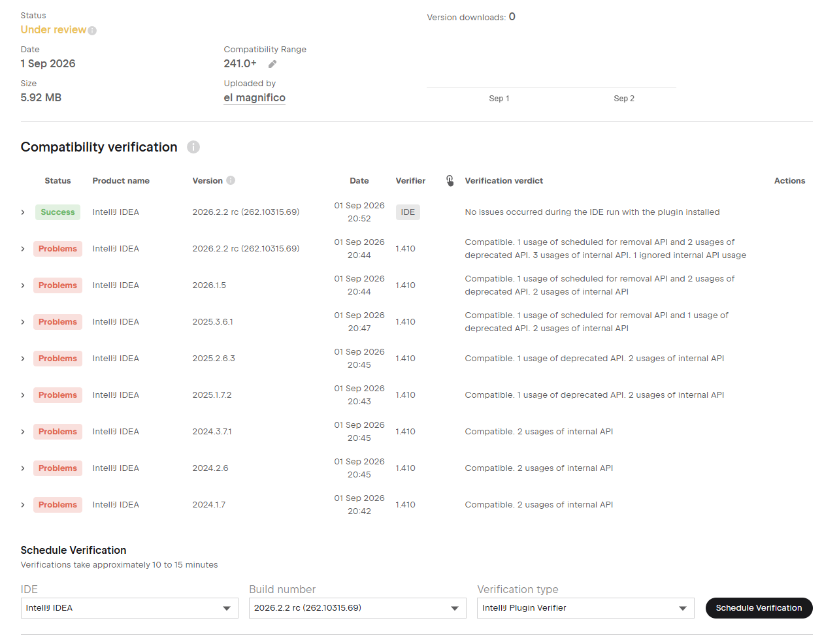Click the verdict mentioning 3 usages of internal API
839x644 pixels.
click(605, 249)
